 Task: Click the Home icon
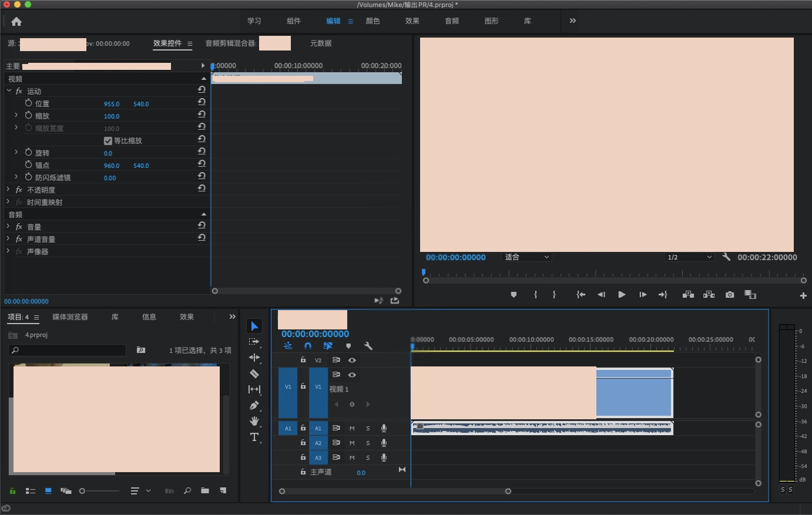pyautogui.click(x=16, y=22)
